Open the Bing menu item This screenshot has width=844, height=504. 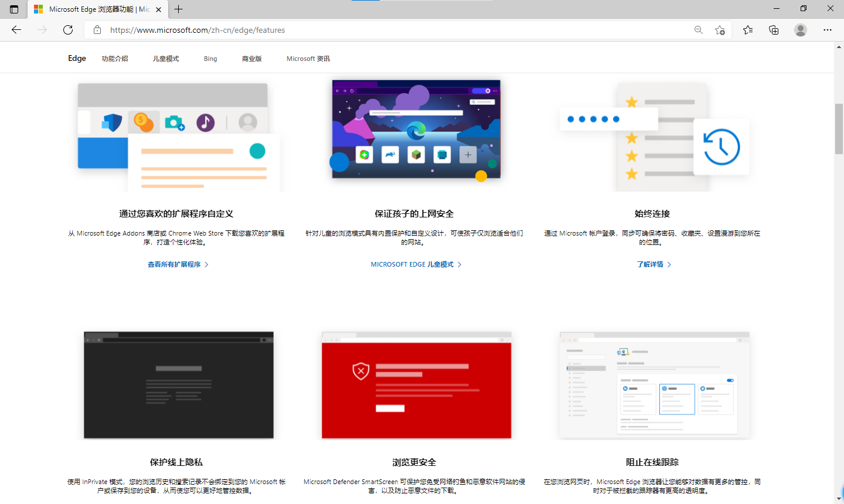pos(210,59)
